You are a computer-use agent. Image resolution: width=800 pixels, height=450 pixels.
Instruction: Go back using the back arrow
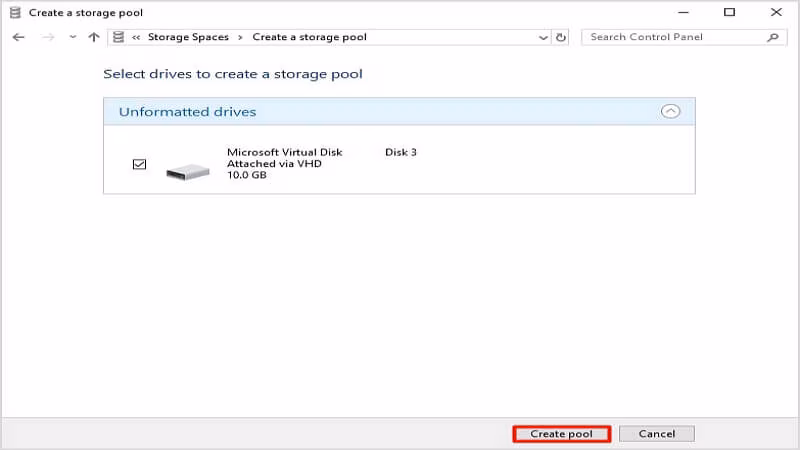click(x=18, y=37)
